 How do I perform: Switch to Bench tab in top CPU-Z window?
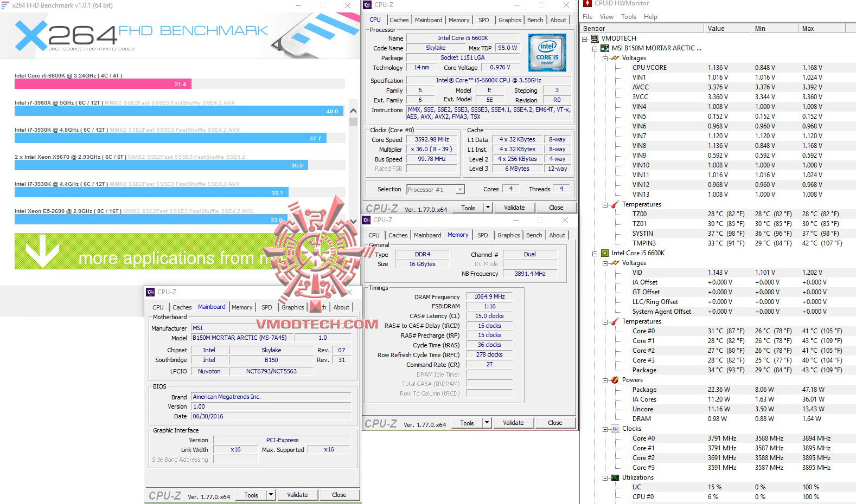click(x=535, y=20)
